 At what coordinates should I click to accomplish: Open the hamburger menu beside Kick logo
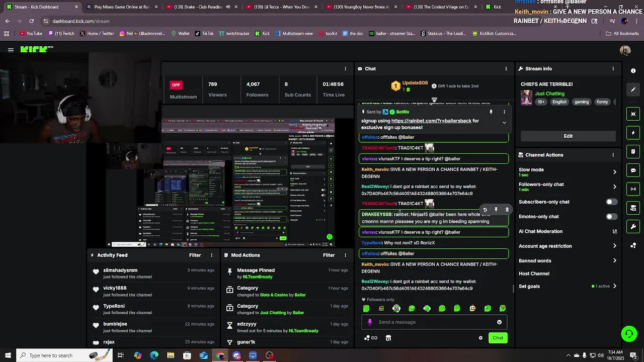coord(11,50)
